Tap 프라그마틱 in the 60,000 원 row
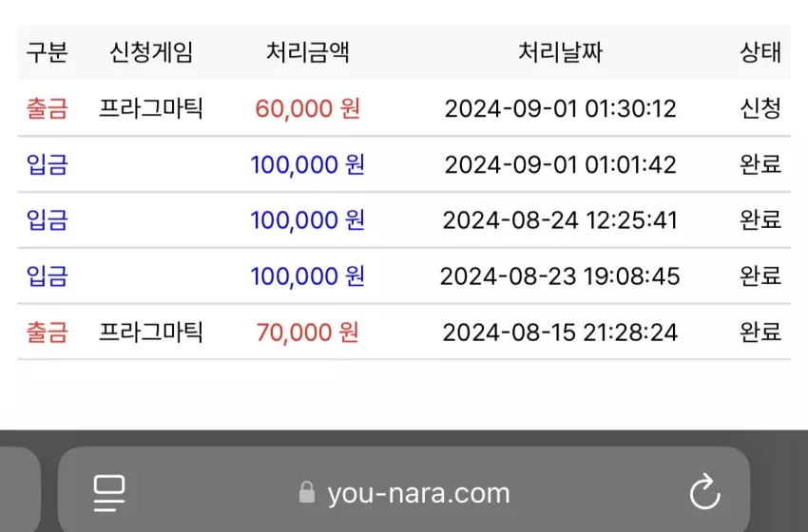Screen dimensions: 808x532 point(151,108)
